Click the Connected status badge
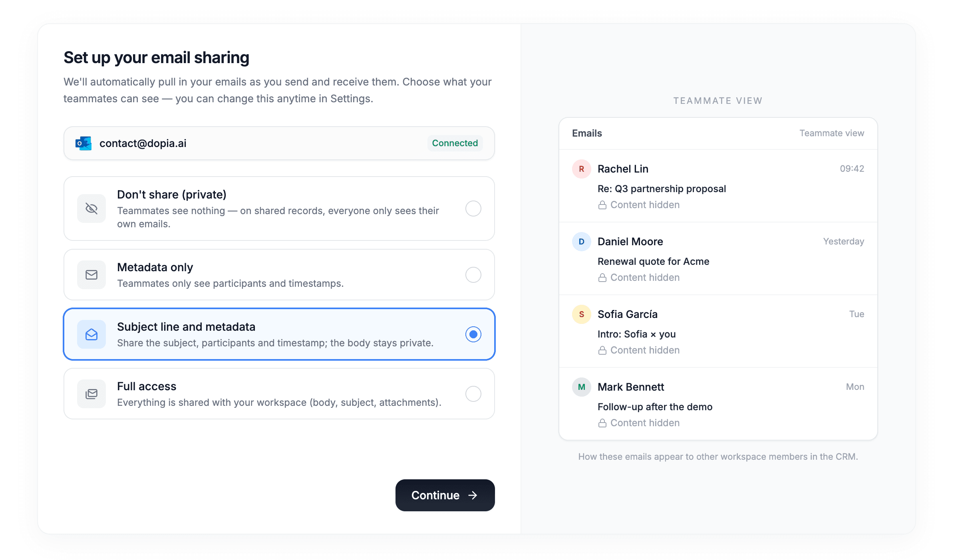The height and width of the screenshot is (560, 954). tap(455, 143)
